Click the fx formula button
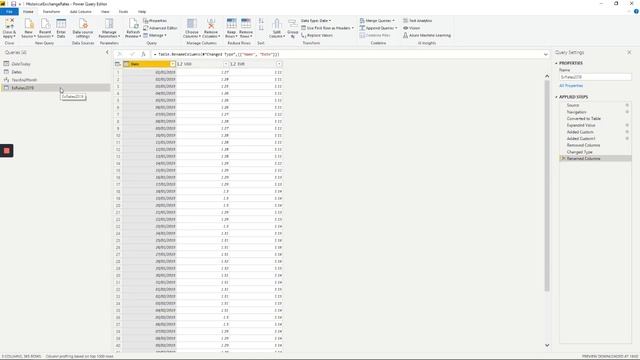The height and width of the screenshot is (360, 640). click(x=143, y=54)
